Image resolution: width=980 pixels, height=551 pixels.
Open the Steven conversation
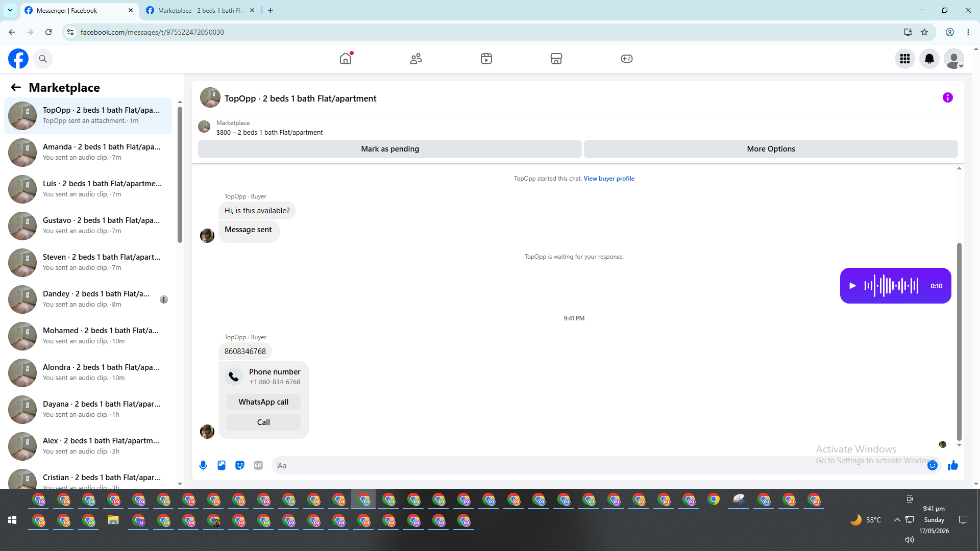(88, 263)
